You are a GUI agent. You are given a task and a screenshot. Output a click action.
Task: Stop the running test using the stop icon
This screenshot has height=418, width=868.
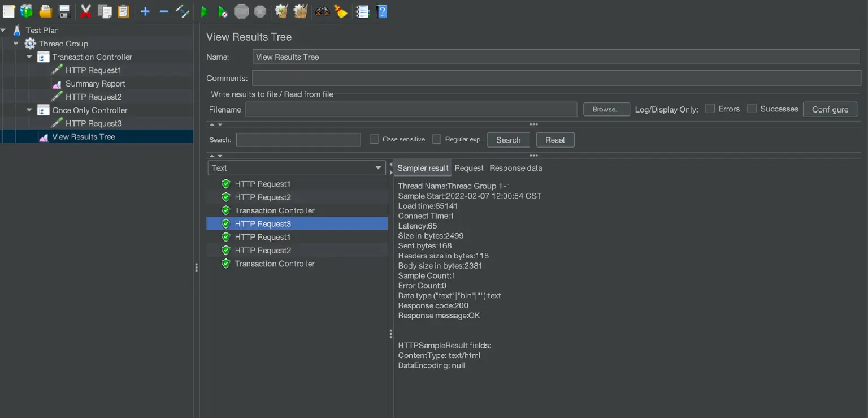[x=241, y=11]
